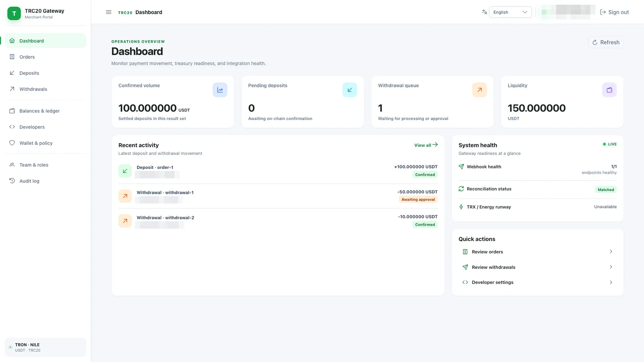Click the Withdrawal · withdrawal-2 row title
Image resolution: width=644 pixels, height=362 pixels.
165,218
